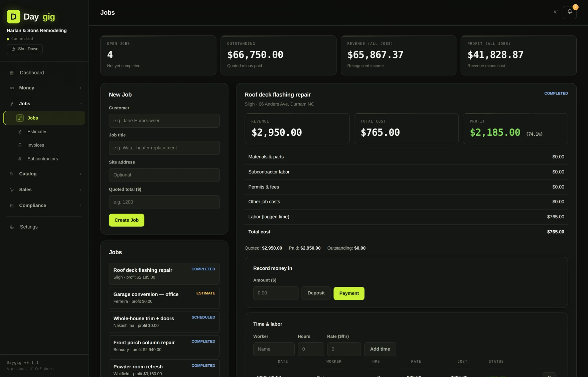This screenshot has height=377, width=588.
Task: Click the Estimates document icon
Action: pos(20,132)
